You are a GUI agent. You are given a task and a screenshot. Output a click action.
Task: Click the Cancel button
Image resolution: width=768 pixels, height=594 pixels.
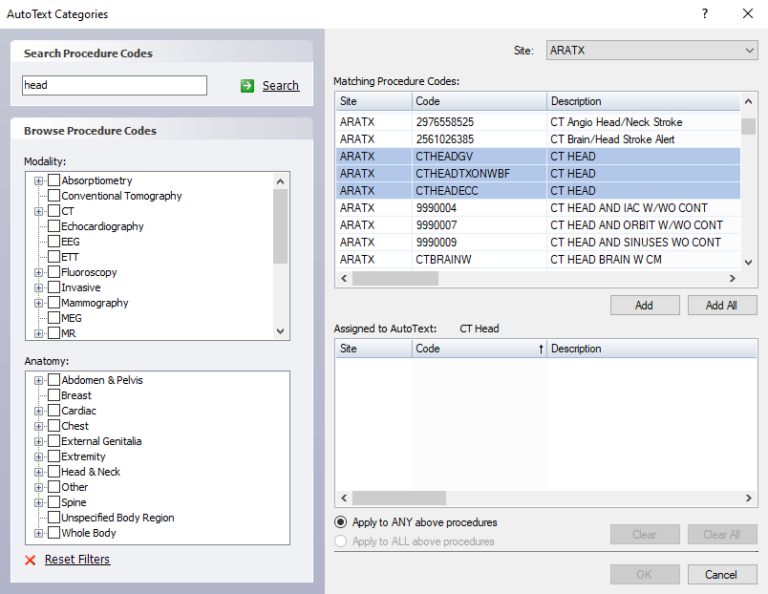click(721, 574)
